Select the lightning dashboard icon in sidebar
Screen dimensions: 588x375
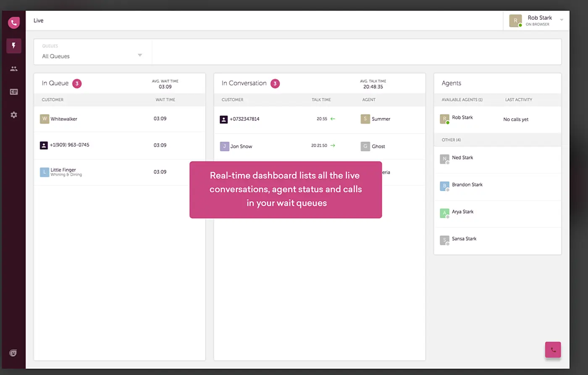13,45
